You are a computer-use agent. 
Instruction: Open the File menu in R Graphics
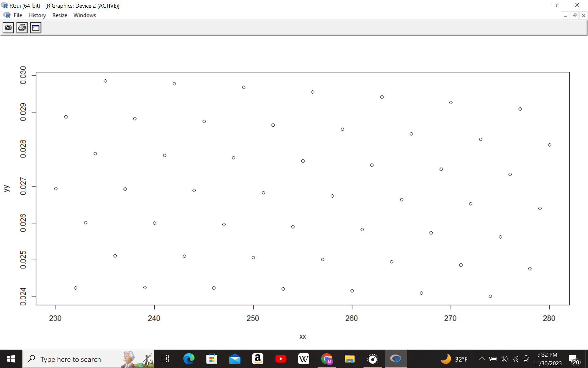coord(18,15)
